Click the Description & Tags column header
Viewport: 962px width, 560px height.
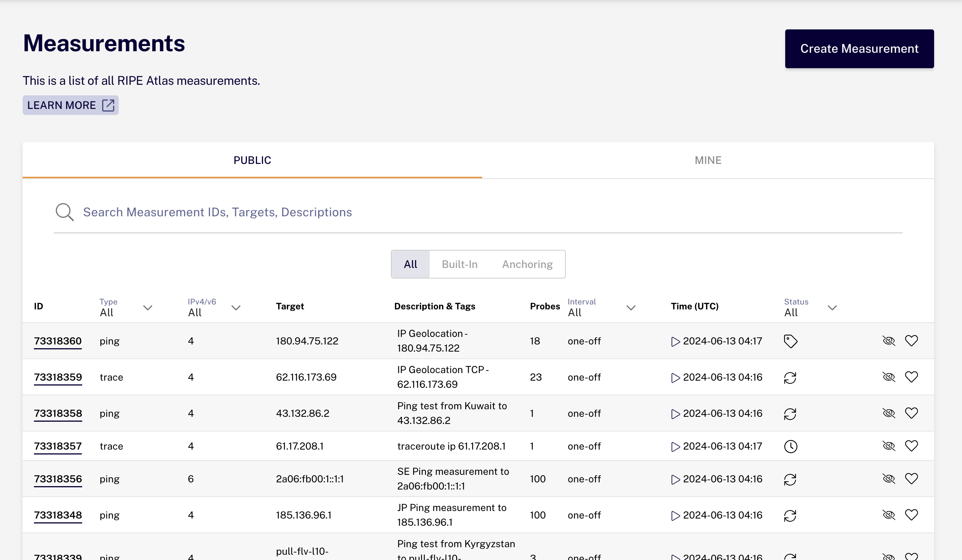point(434,306)
